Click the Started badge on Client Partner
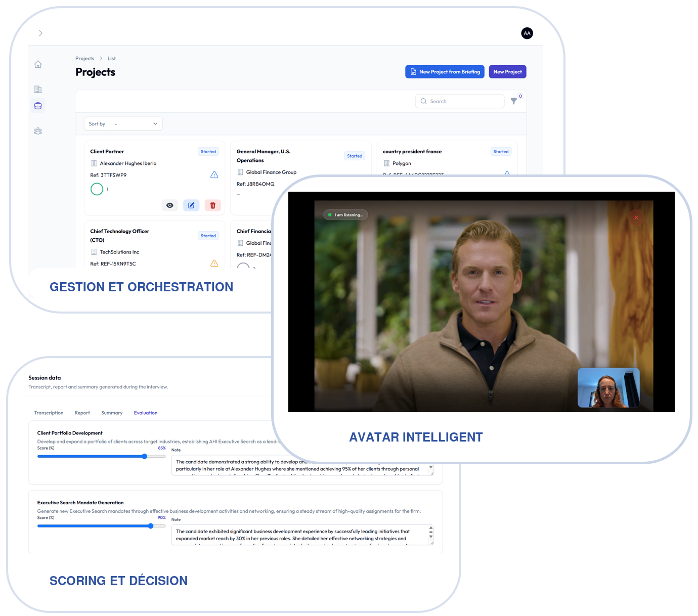This screenshot has width=698, height=616. tap(208, 152)
